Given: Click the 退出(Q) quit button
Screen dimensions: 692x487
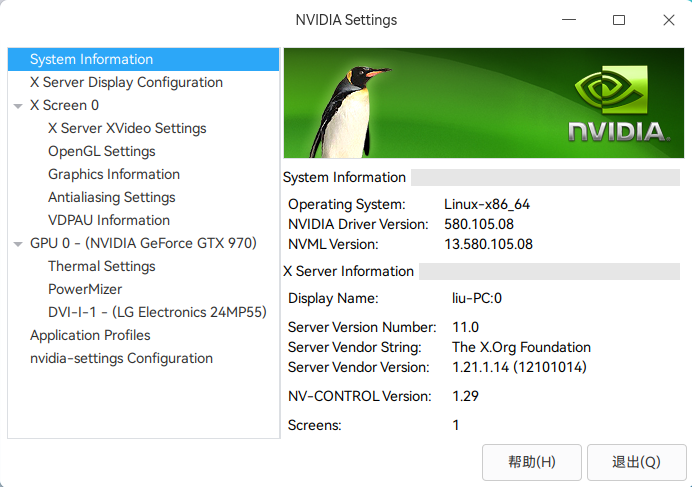Looking at the screenshot, I should click(x=636, y=462).
